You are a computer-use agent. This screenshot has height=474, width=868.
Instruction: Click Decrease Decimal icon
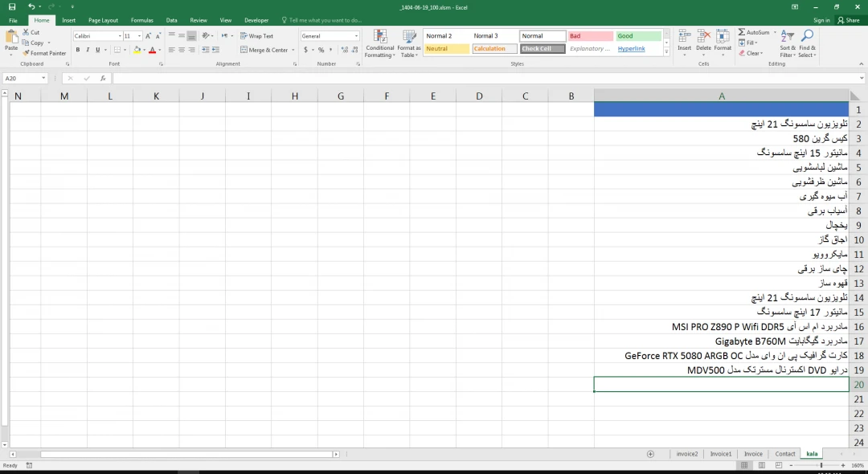[x=354, y=50]
